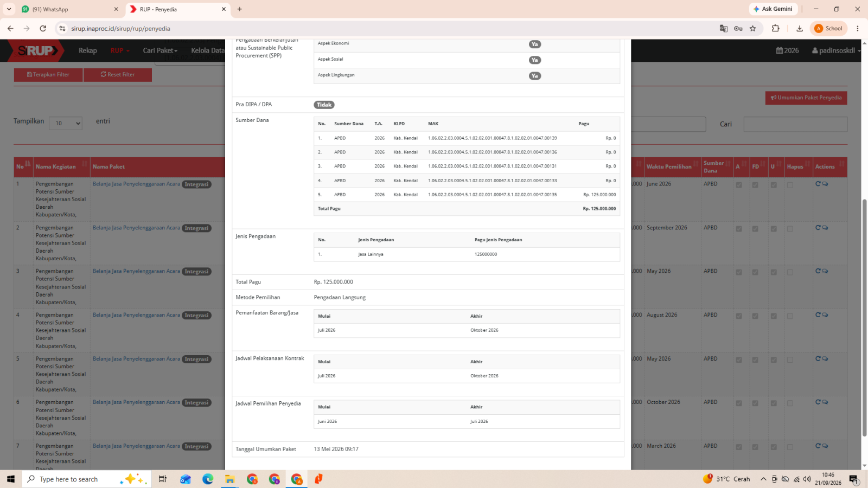Toggle the A checkbox in row 1

pyautogui.click(x=739, y=185)
